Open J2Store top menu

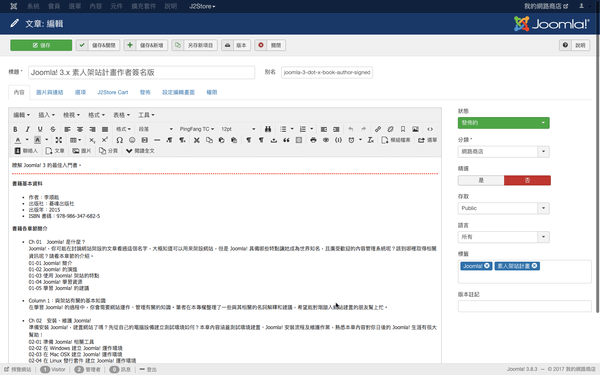pos(202,6)
